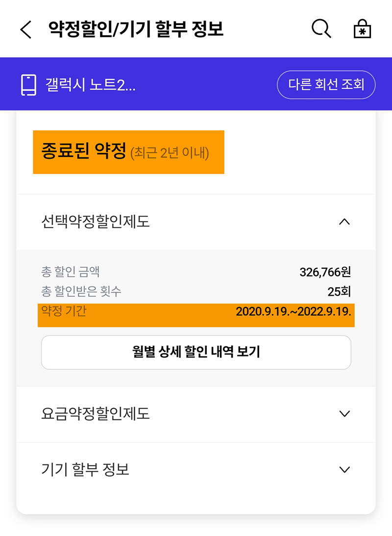Open 월별 상세 할인 내역 보기

[x=196, y=352]
